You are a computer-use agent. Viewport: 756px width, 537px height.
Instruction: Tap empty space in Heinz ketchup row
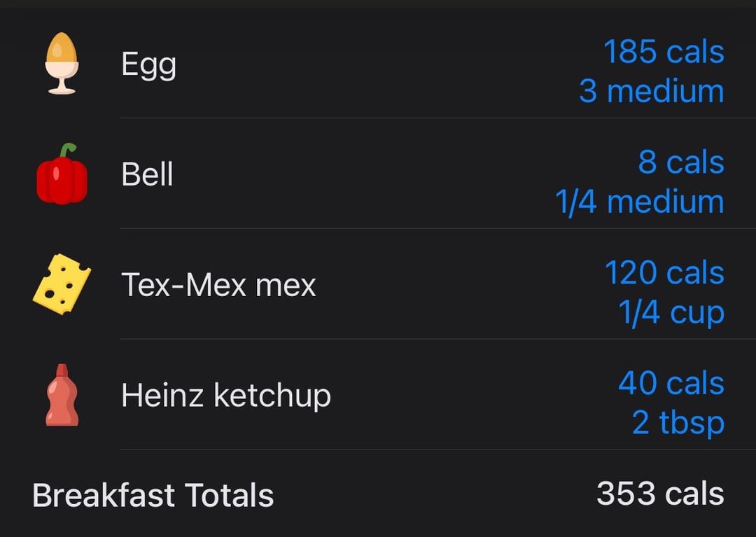tap(472, 396)
